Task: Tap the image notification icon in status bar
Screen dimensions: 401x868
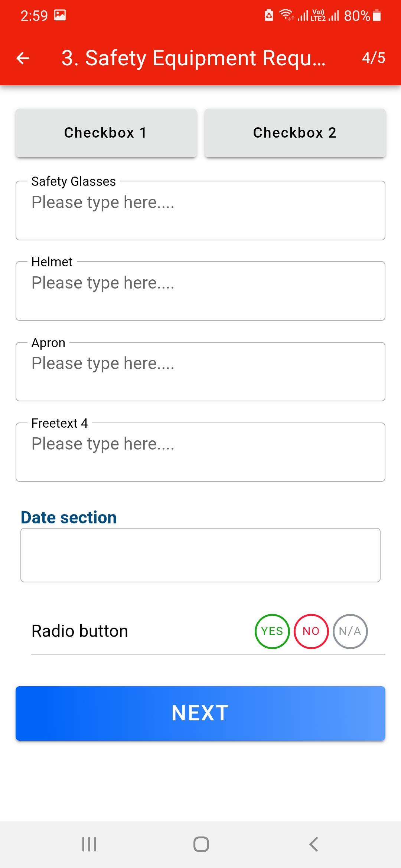Action: click(60, 15)
